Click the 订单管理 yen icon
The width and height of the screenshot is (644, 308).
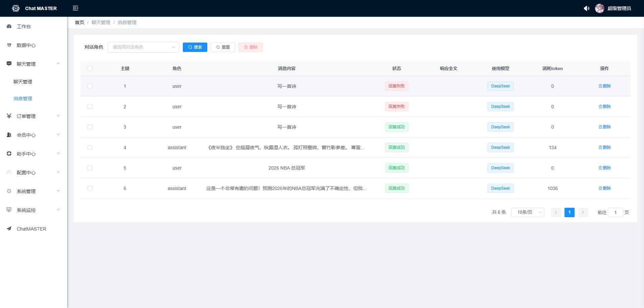coord(9,116)
